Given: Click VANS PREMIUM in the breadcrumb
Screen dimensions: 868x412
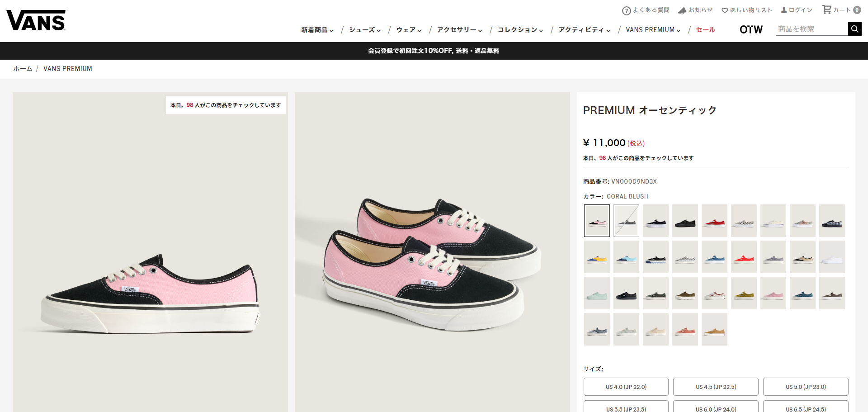Looking at the screenshot, I should pos(68,69).
